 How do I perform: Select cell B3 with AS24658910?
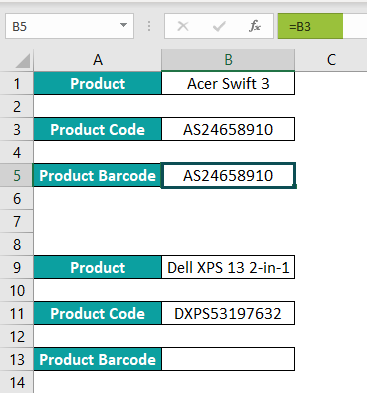tap(228, 129)
